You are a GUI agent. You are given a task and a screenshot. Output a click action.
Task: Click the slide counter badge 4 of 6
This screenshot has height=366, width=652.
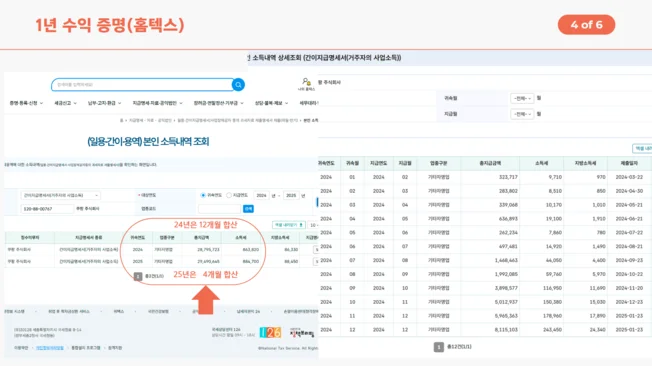tap(586, 25)
